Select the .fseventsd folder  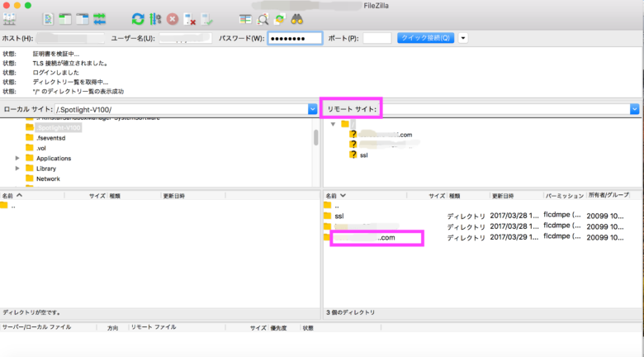(x=51, y=138)
